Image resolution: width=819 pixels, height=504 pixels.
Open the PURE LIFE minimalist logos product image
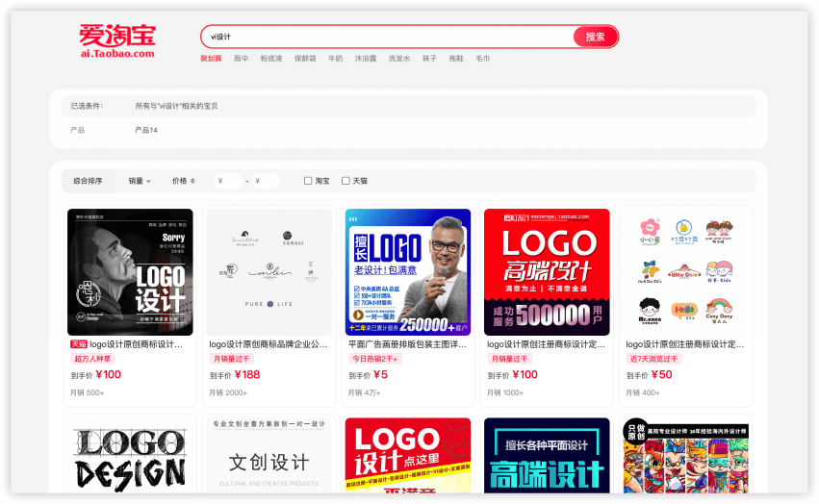269,272
